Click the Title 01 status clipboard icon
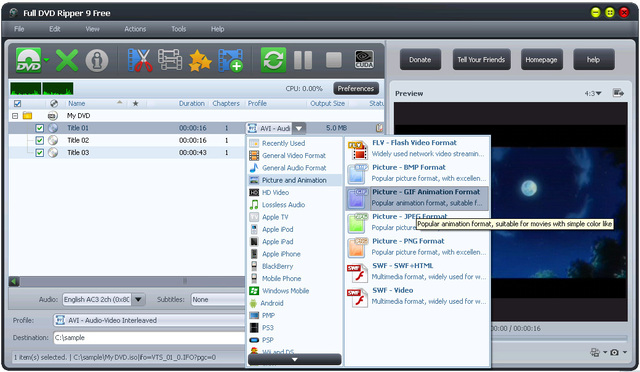Image resolution: width=640 pixels, height=372 pixels. coord(379,128)
